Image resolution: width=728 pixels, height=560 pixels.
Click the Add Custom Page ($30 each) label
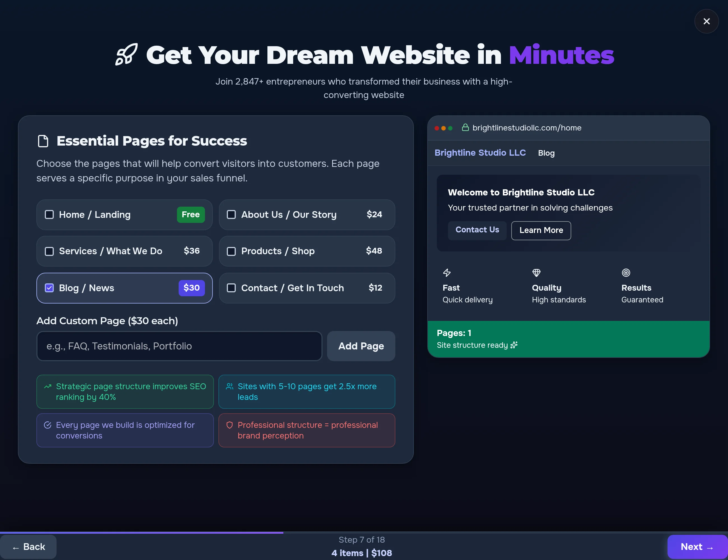pyautogui.click(x=107, y=321)
